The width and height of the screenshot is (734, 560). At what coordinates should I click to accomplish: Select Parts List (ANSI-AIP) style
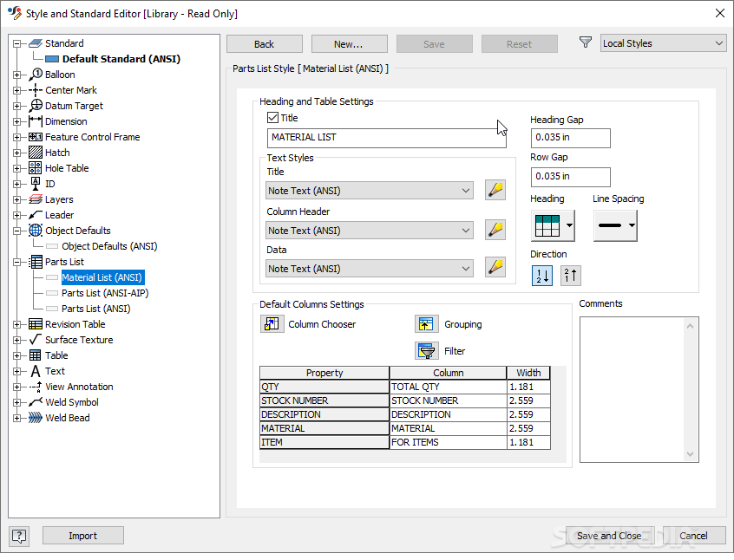tap(105, 293)
